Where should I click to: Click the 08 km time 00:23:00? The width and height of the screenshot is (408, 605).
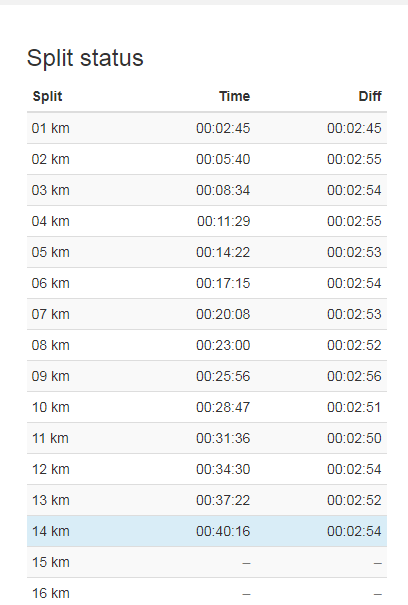pos(223,345)
